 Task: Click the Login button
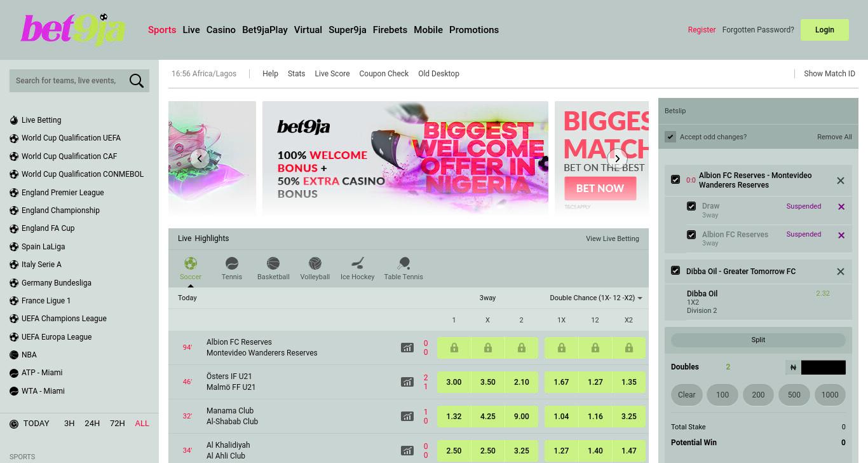pos(825,30)
